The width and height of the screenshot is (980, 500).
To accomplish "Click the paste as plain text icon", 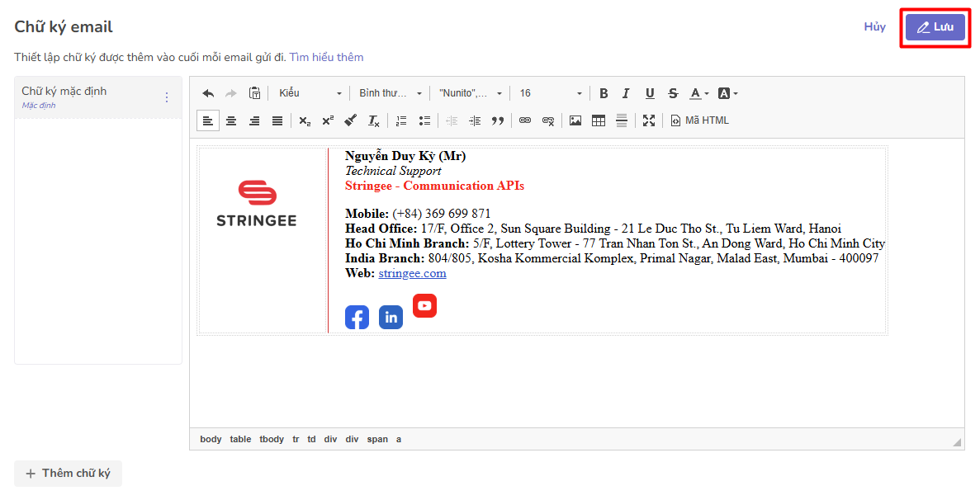I will (255, 93).
